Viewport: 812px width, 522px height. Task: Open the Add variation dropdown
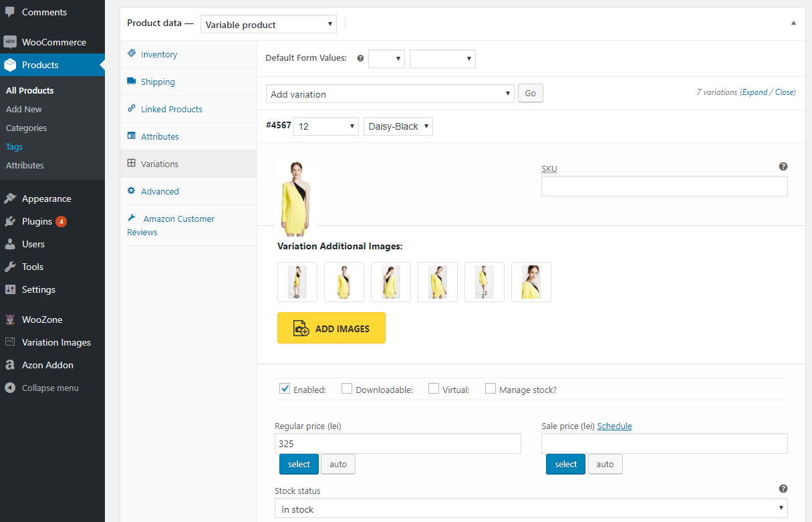coord(390,94)
